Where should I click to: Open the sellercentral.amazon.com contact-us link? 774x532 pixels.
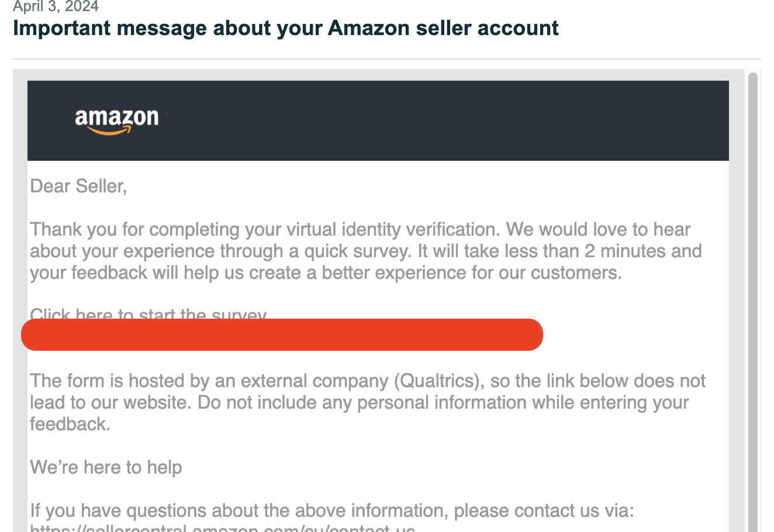[x=222, y=527]
